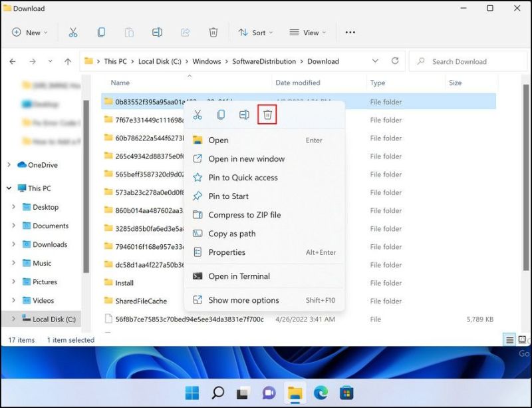Click the Delete trash icon in context menu
The height and width of the screenshot is (408, 532).
(267, 114)
